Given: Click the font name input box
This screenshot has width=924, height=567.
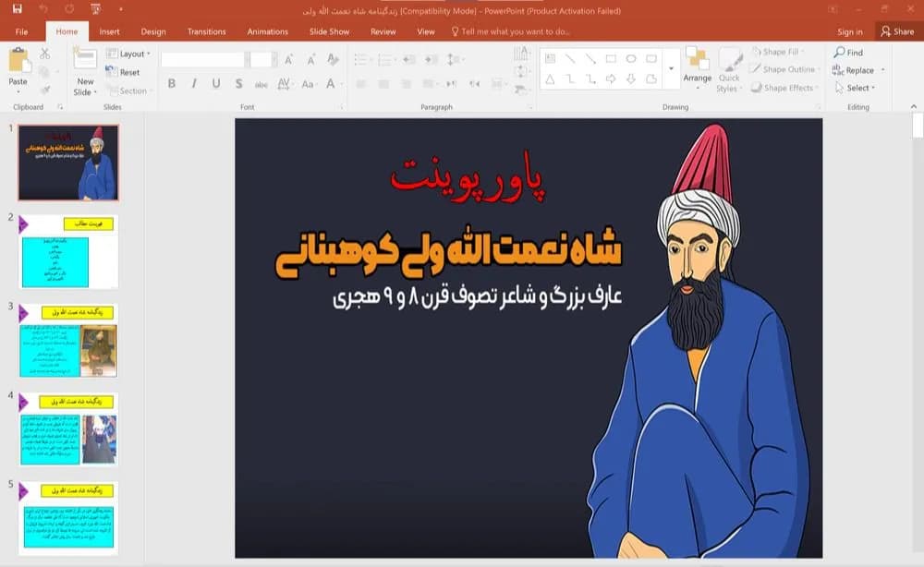Looking at the screenshot, I should tap(202, 59).
